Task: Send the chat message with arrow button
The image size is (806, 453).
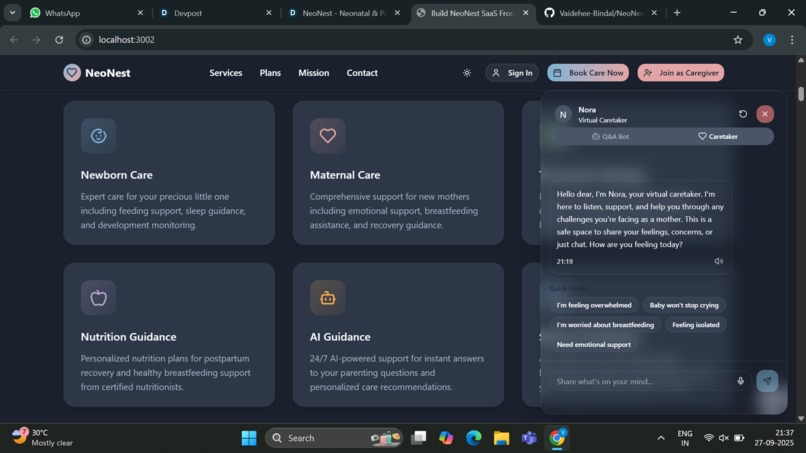Action: pyautogui.click(x=767, y=381)
